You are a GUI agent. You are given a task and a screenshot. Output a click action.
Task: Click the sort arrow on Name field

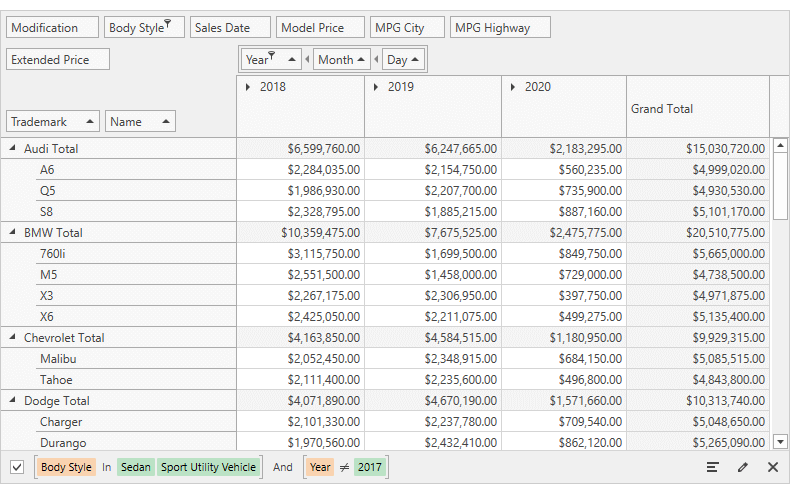[165, 122]
